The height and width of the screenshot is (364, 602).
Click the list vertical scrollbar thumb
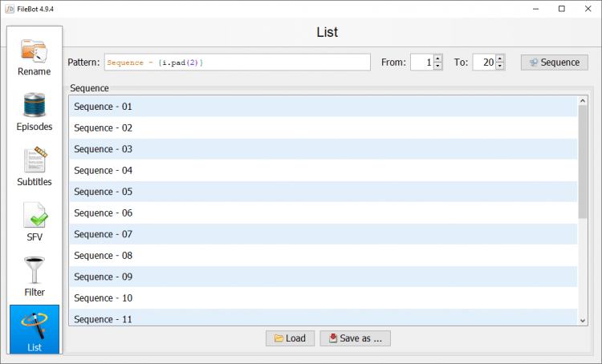(583, 162)
